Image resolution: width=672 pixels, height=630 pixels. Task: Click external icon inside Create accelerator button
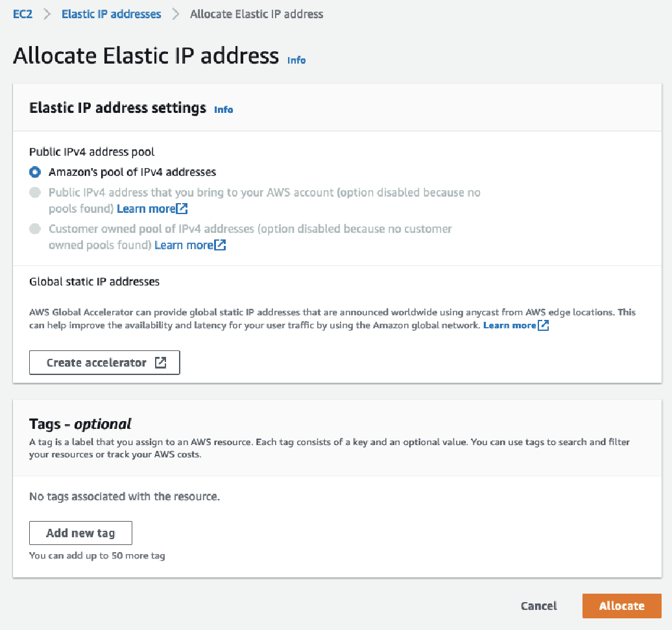click(160, 363)
